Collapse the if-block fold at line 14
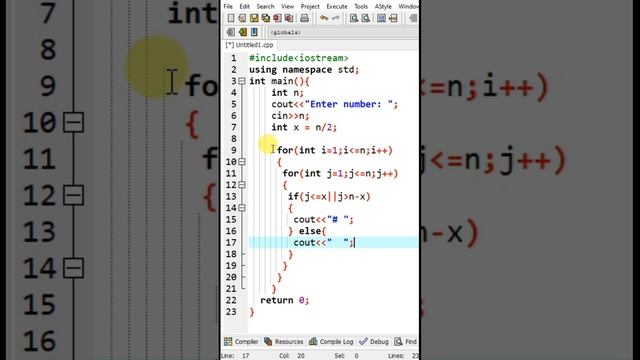Viewport: 640px width, 360px height. point(242,208)
